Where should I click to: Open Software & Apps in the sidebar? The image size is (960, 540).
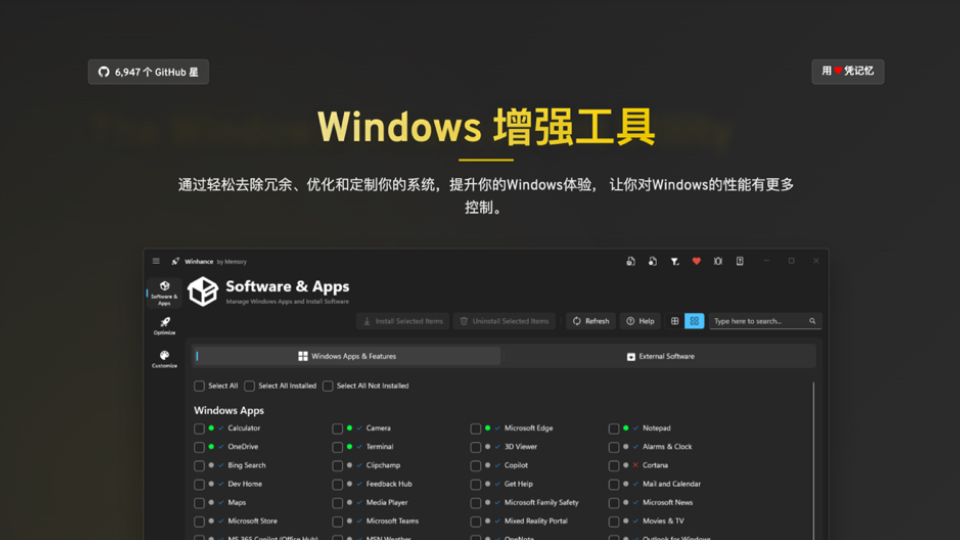point(164,293)
